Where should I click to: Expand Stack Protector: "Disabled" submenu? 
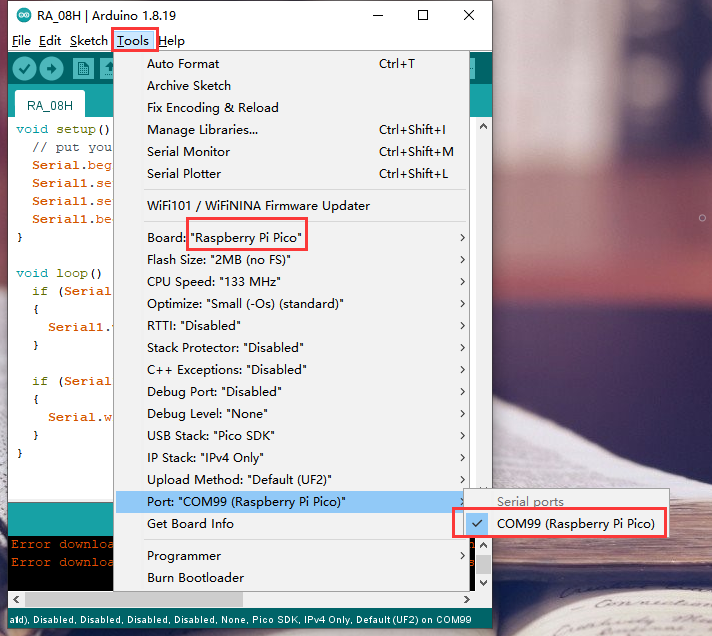coord(292,348)
